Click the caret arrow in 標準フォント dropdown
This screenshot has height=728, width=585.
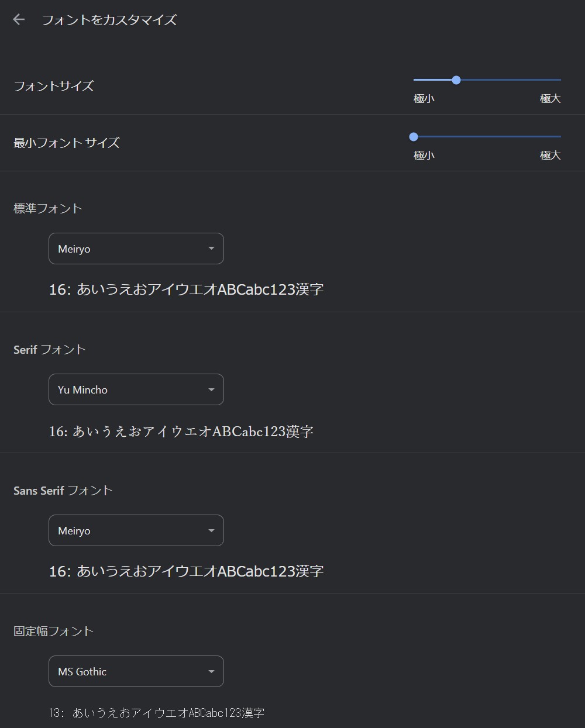pyautogui.click(x=211, y=249)
